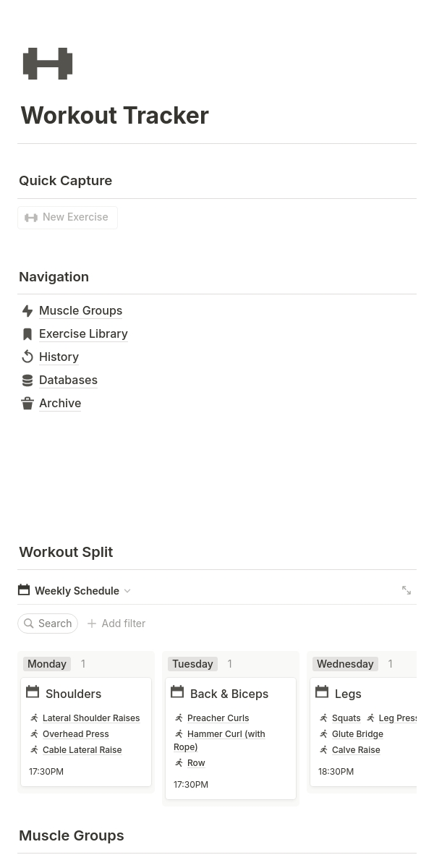
Task: Open the Glute Bridge exercise link
Action: (357, 734)
